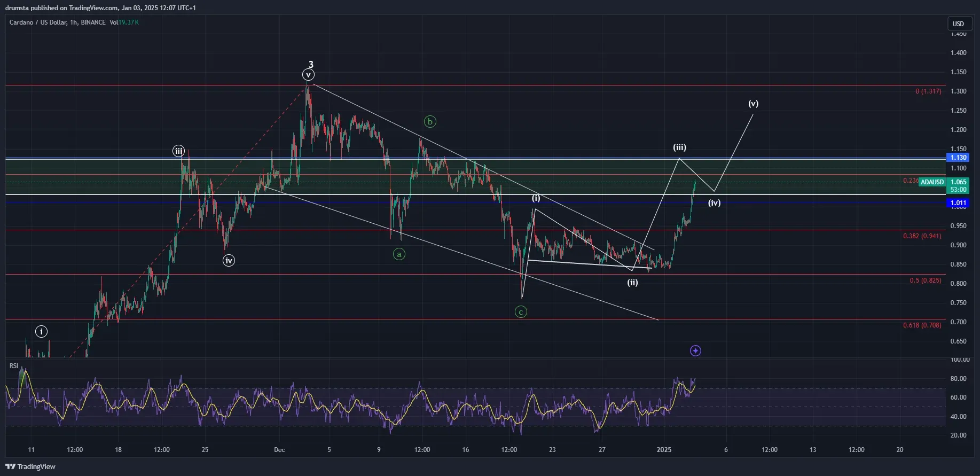
Task: Open the USD currency selector
Action: coord(959,24)
